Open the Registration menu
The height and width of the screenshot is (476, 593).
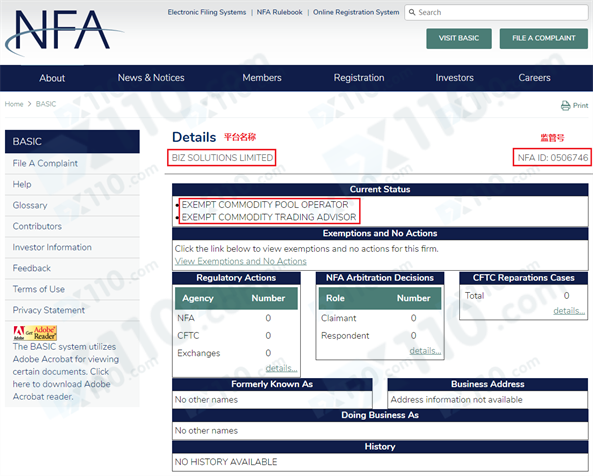tap(359, 78)
